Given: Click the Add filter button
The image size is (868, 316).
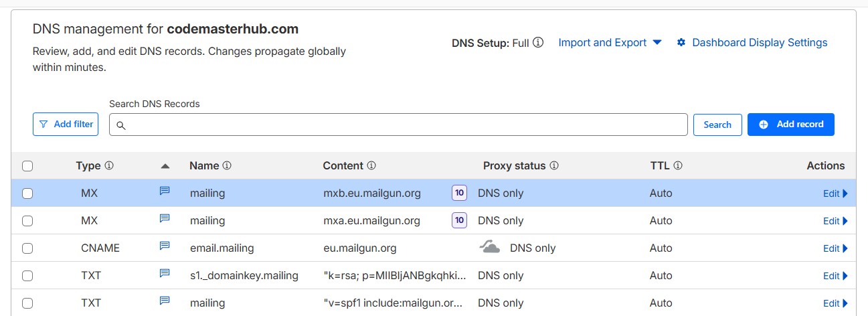Looking at the screenshot, I should pos(65,125).
